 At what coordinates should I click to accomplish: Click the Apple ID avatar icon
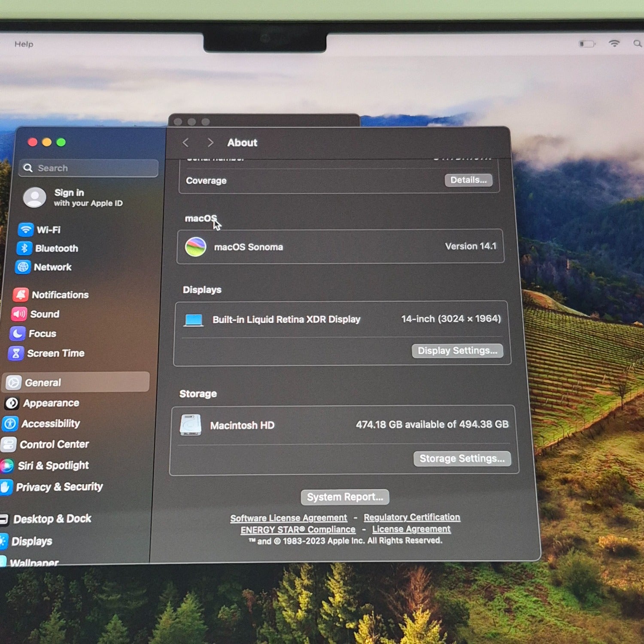(34, 197)
